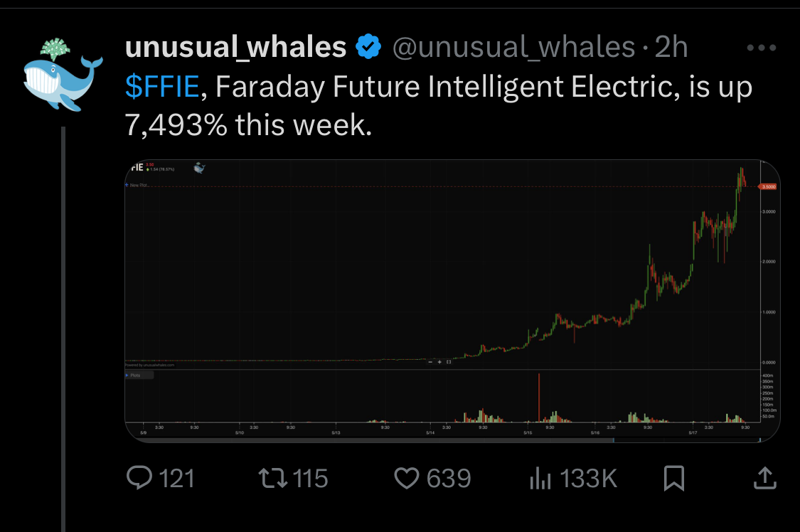
Task: Open the $FFIE cashtag link
Action: (x=161, y=86)
